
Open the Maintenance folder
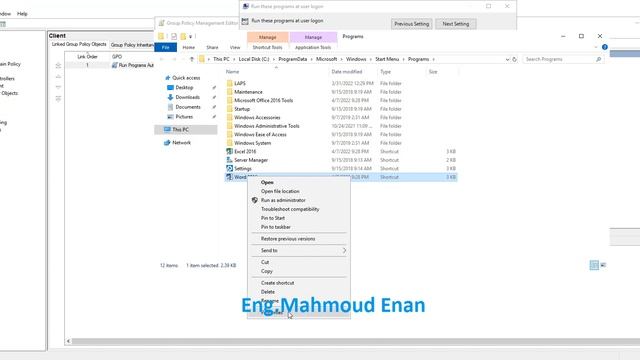coord(248,92)
